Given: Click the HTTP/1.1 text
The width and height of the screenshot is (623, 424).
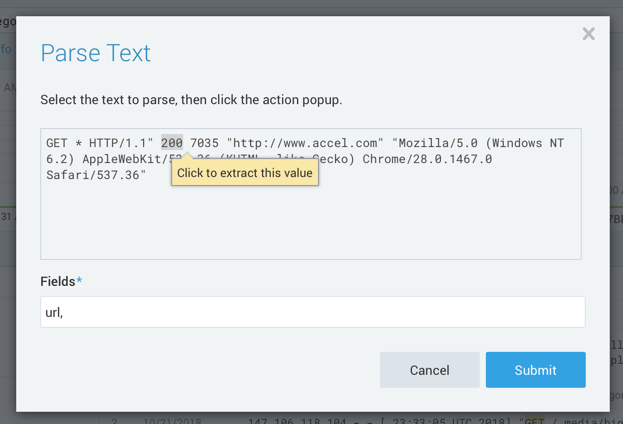Looking at the screenshot, I should tap(118, 143).
